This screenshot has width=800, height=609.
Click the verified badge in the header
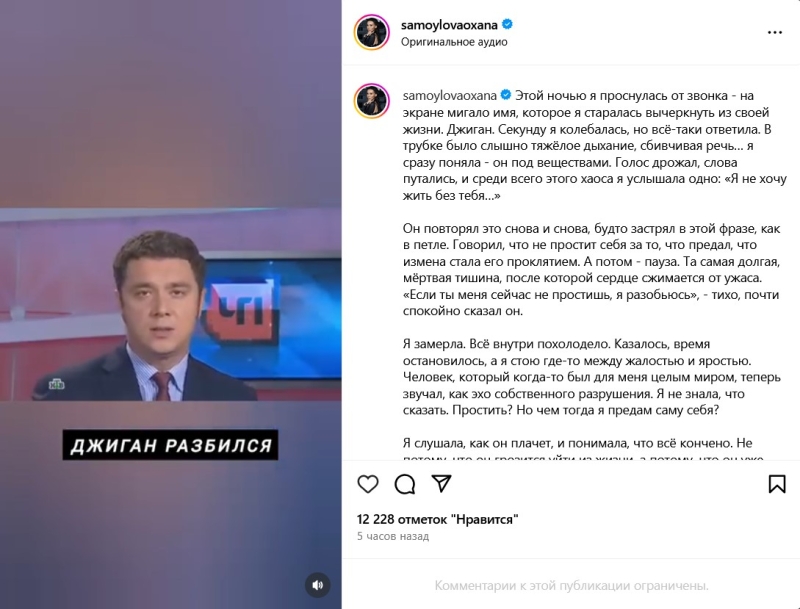(x=507, y=24)
